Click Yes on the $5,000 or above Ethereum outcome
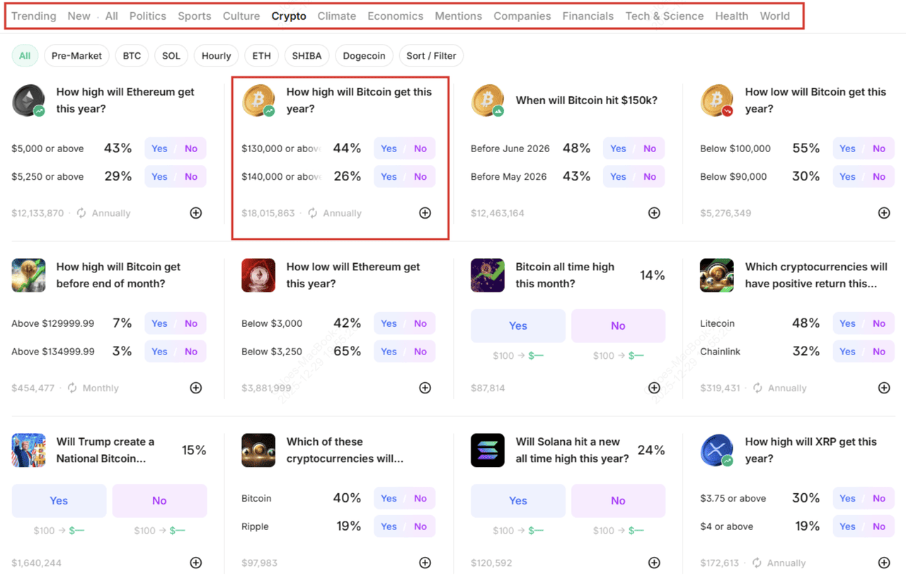The height and width of the screenshot is (588, 906). [159, 149]
